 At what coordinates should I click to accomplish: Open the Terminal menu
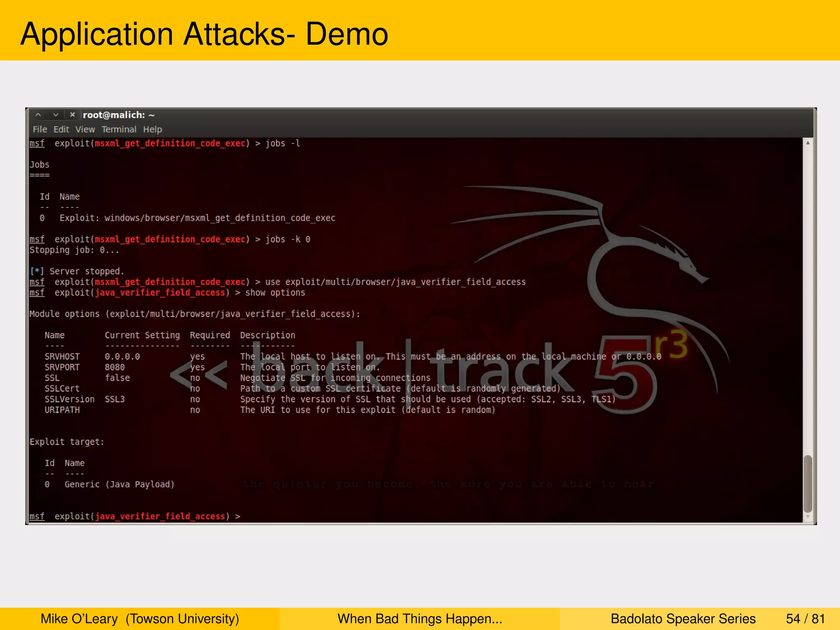tap(119, 129)
